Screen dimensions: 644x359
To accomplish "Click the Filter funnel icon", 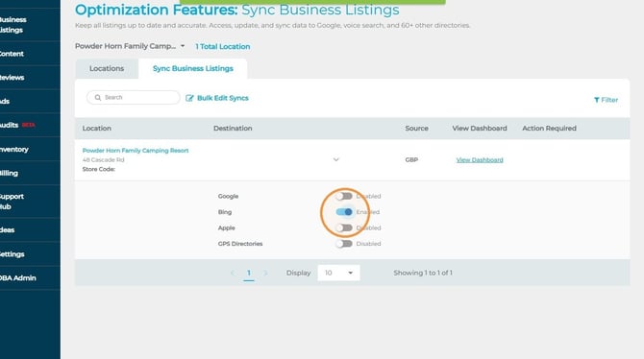I will click(x=596, y=100).
